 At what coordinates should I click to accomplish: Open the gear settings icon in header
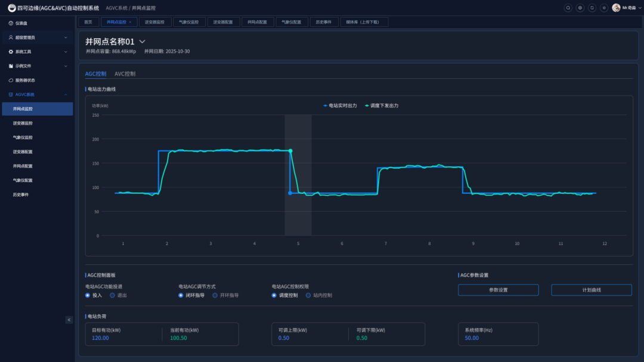[603, 8]
